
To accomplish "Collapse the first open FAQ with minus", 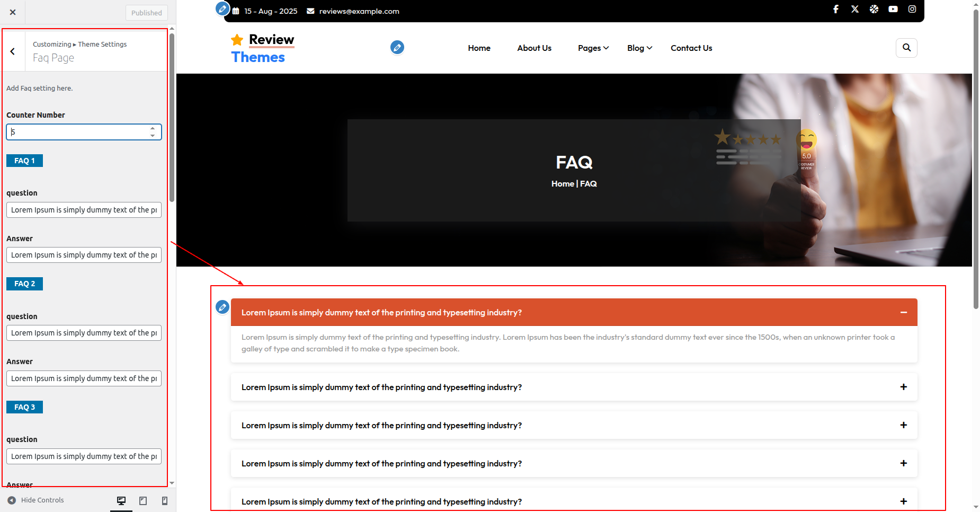I will 903,313.
